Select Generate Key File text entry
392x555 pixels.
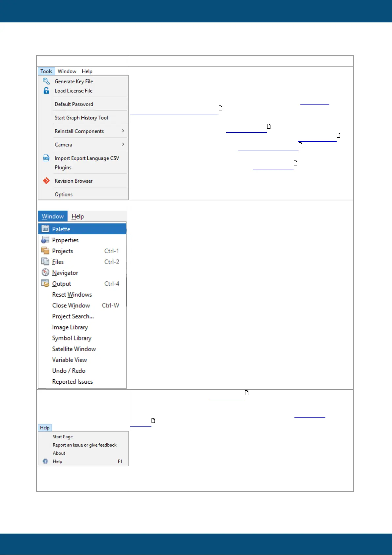(x=74, y=81)
